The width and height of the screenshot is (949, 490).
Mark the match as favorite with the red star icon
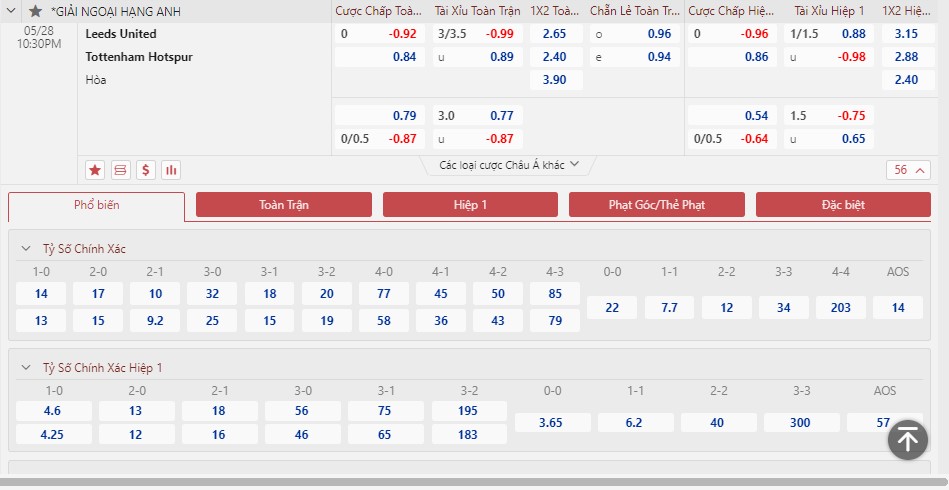click(95, 170)
